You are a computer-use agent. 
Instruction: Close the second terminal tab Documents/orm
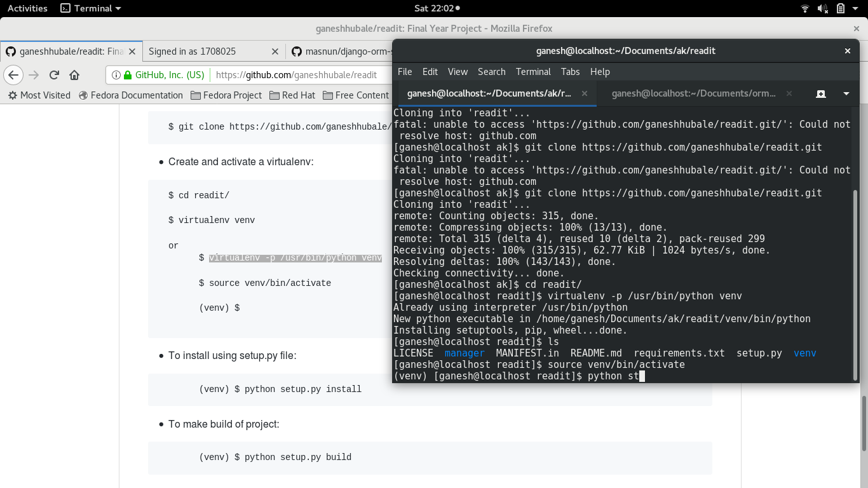(x=789, y=93)
